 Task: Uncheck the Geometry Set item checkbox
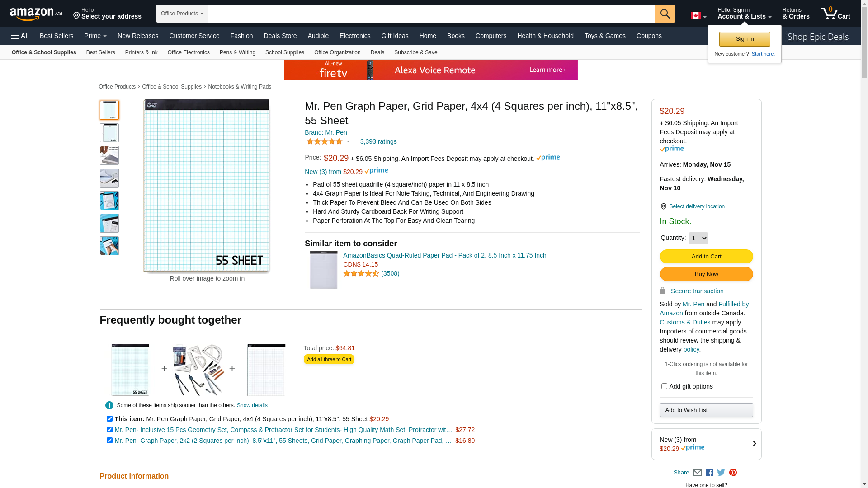click(x=109, y=430)
